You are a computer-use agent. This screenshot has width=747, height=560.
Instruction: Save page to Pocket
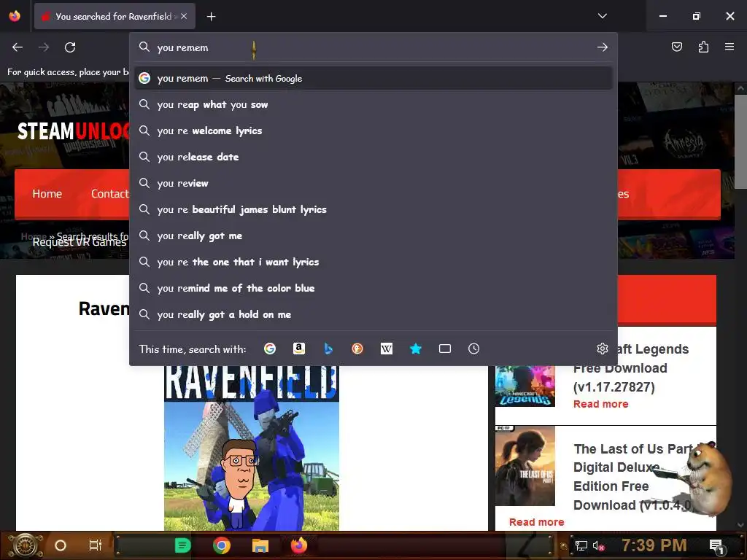(676, 47)
